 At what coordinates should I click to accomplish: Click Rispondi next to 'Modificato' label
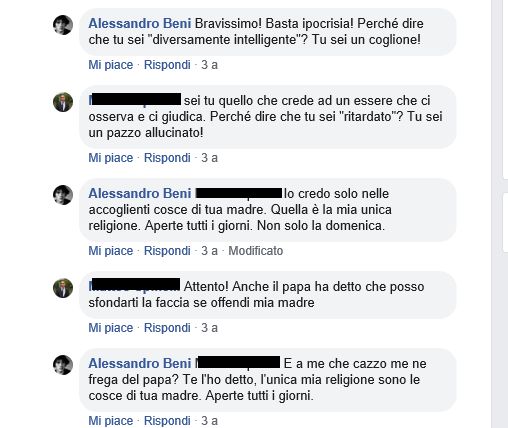(x=167, y=251)
